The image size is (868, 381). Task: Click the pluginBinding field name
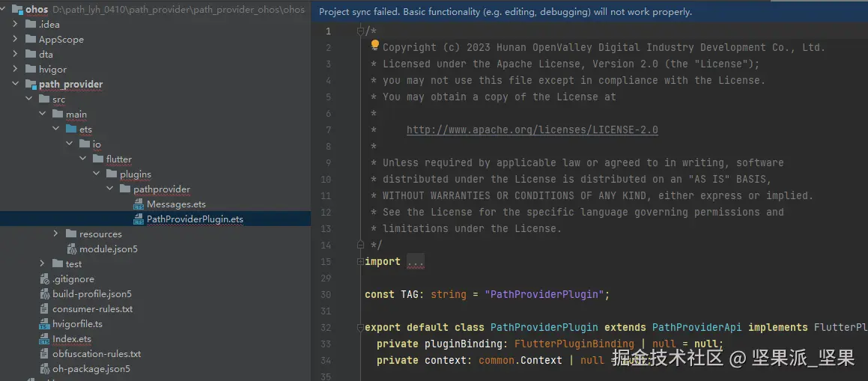(x=464, y=344)
